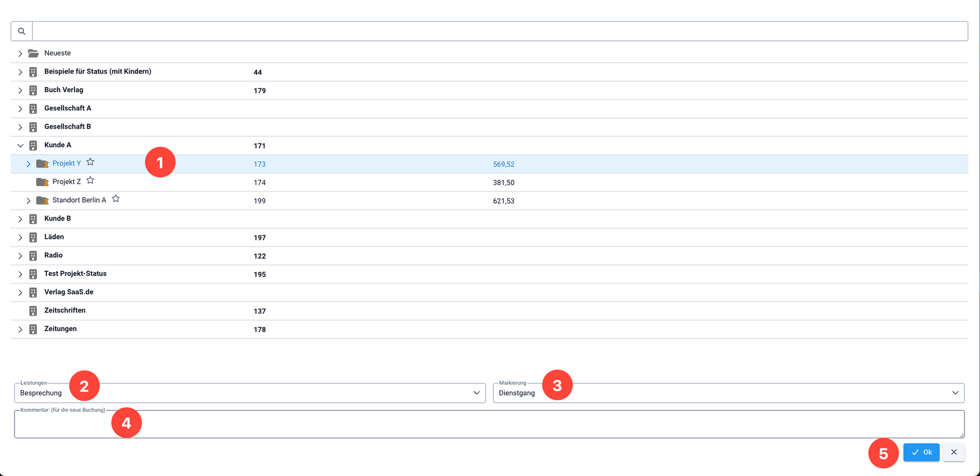The height and width of the screenshot is (476, 980).
Task: Click the Standort Berlin A folder icon
Action: pyautogui.click(x=42, y=200)
